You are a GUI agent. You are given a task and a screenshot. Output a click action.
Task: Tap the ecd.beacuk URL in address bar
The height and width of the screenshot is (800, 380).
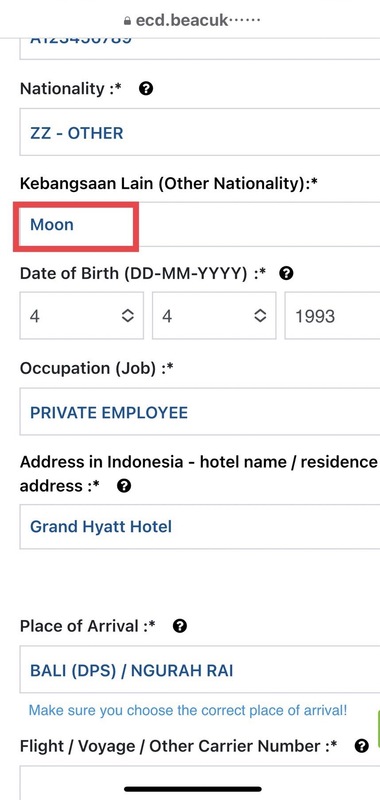tap(198, 21)
